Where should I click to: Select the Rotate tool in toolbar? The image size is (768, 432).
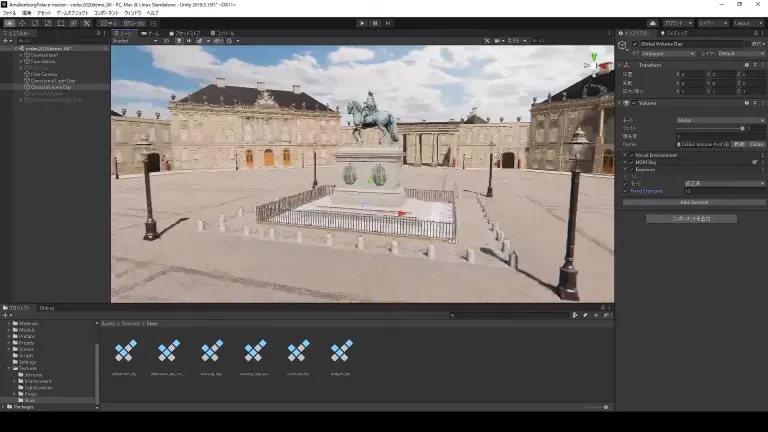35,23
